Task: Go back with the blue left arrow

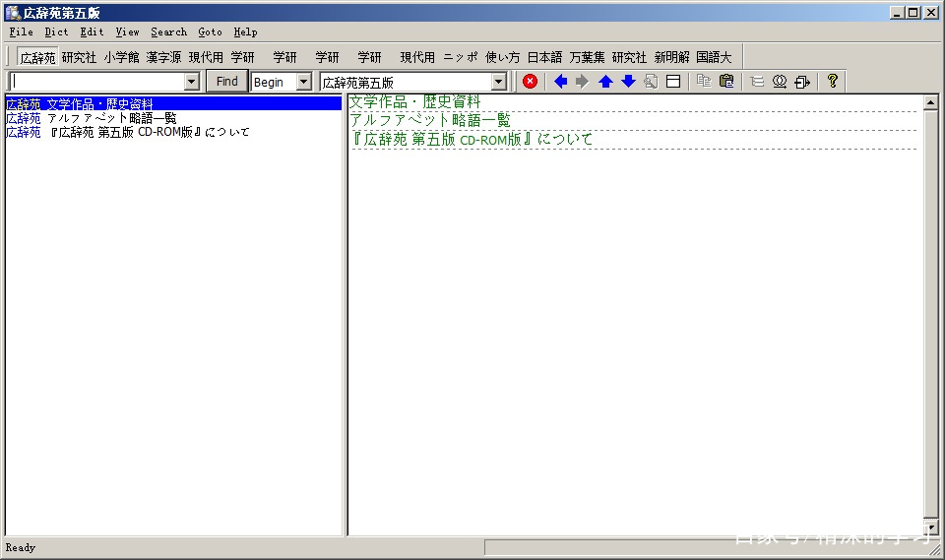Action: pos(560,82)
